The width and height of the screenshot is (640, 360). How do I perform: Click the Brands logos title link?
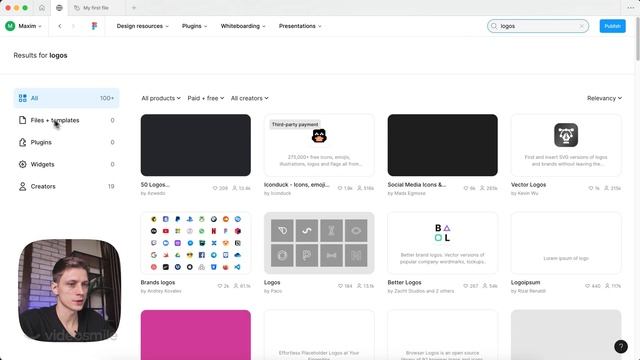coord(158,282)
